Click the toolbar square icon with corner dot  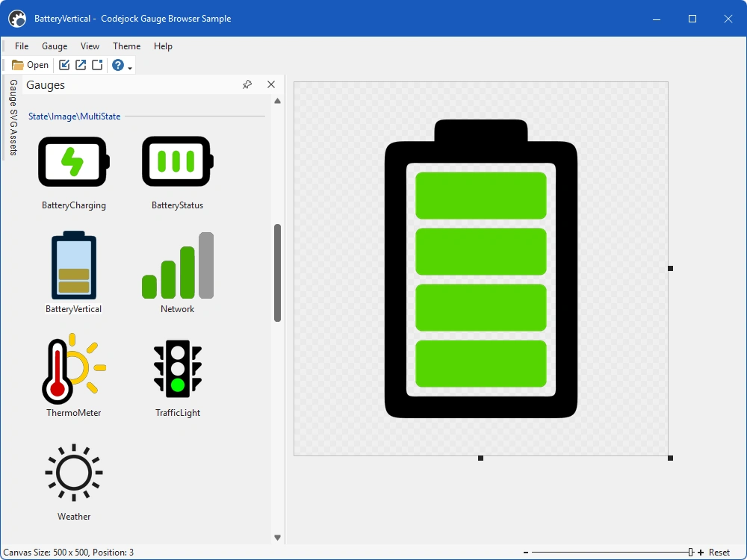(x=97, y=65)
